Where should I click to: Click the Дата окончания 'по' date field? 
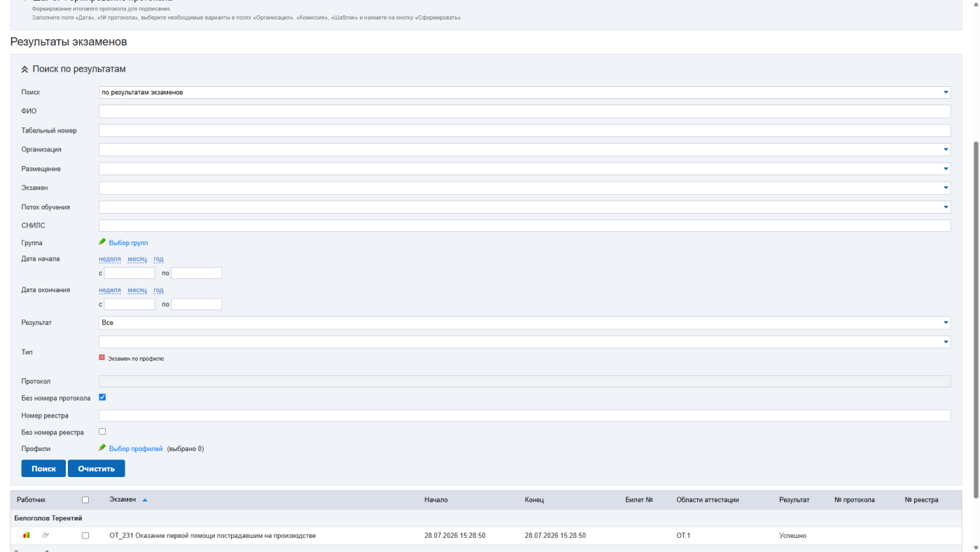(196, 304)
